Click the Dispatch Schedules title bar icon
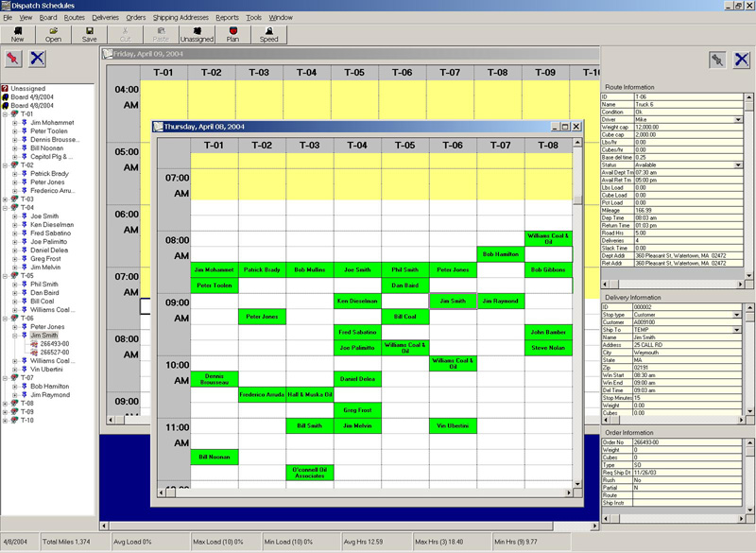 [x=6, y=6]
